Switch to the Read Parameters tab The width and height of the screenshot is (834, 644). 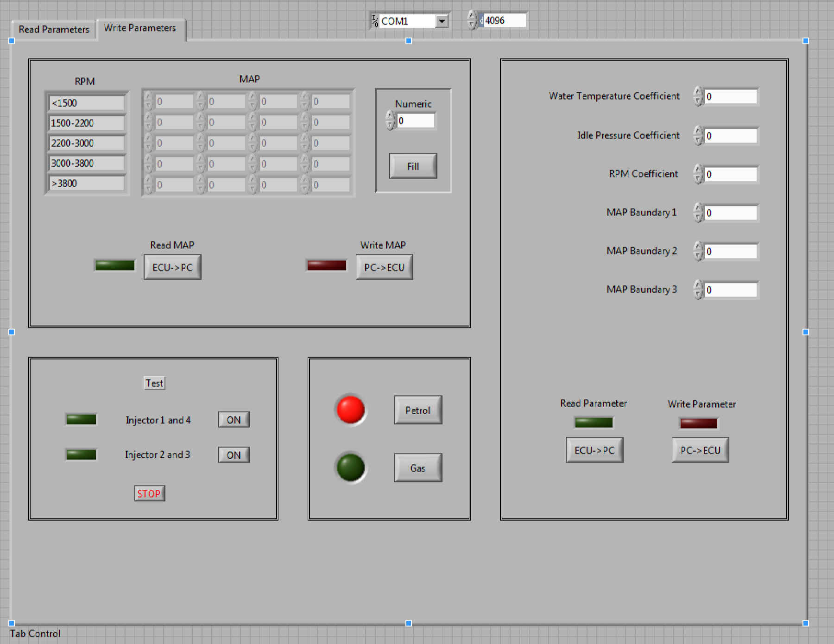coord(54,30)
